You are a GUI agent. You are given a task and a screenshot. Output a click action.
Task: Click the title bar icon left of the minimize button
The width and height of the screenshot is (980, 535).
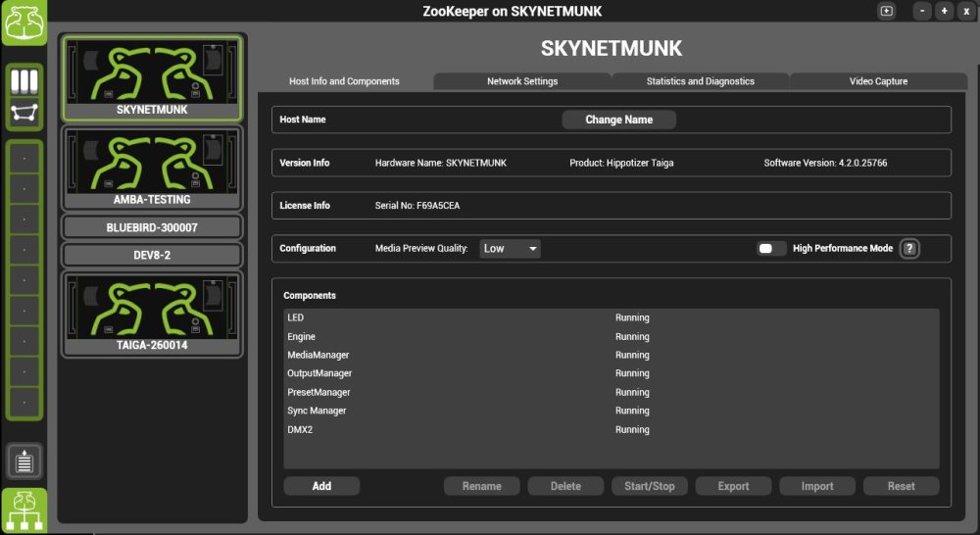886,11
